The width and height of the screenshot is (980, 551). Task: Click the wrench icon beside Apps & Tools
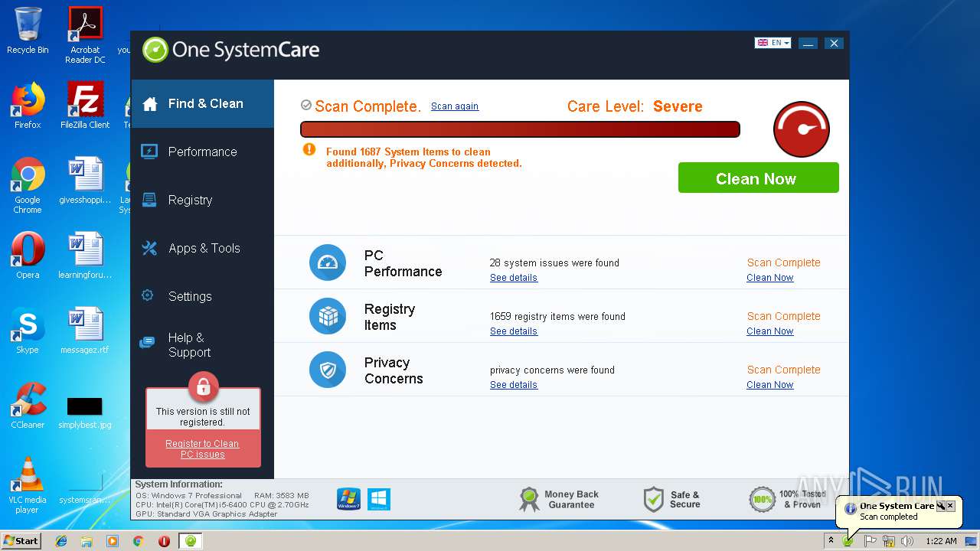(x=149, y=248)
